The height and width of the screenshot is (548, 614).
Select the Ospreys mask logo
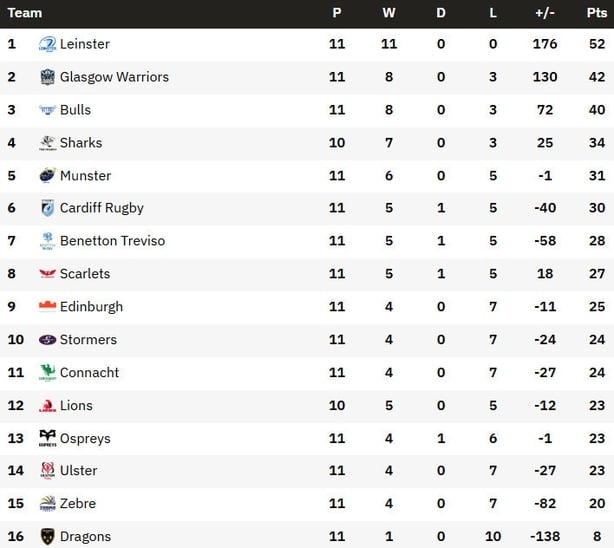[x=47, y=438]
